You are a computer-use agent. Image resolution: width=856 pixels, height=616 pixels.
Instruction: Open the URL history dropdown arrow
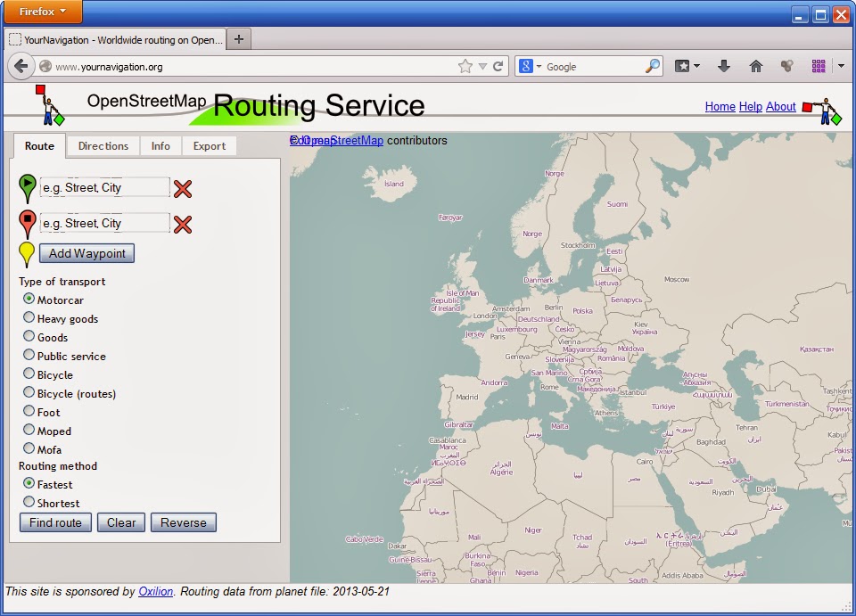coord(482,67)
